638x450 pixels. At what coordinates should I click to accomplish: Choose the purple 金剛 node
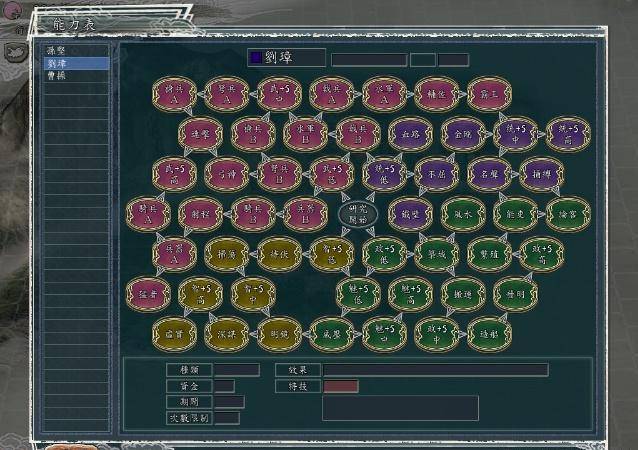(463, 134)
